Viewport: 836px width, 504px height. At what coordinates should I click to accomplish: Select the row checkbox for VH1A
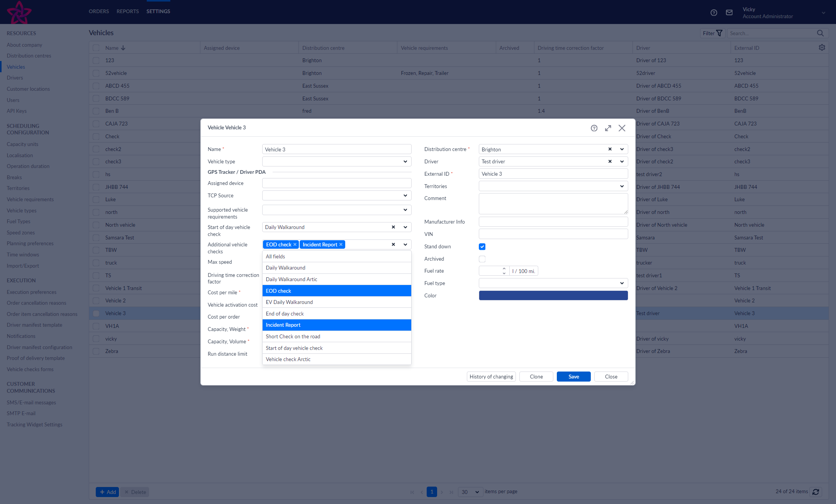click(96, 326)
